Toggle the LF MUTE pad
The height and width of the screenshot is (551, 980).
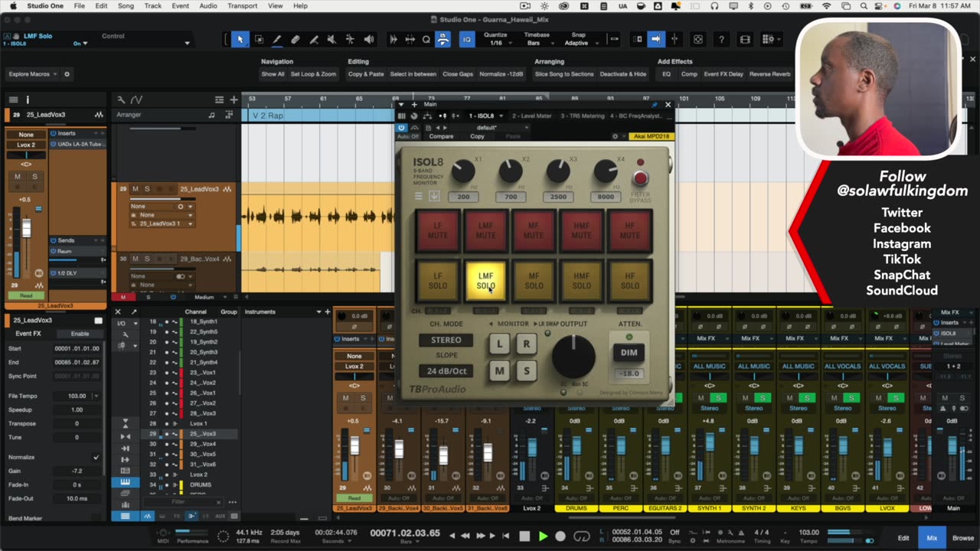click(x=438, y=231)
